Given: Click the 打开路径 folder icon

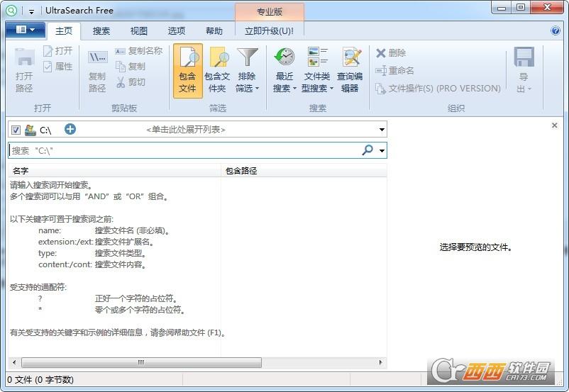Looking at the screenshot, I should pos(24,70).
